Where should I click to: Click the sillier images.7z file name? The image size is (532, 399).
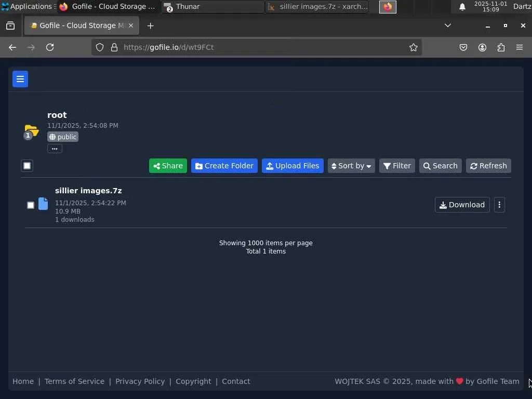point(88,191)
